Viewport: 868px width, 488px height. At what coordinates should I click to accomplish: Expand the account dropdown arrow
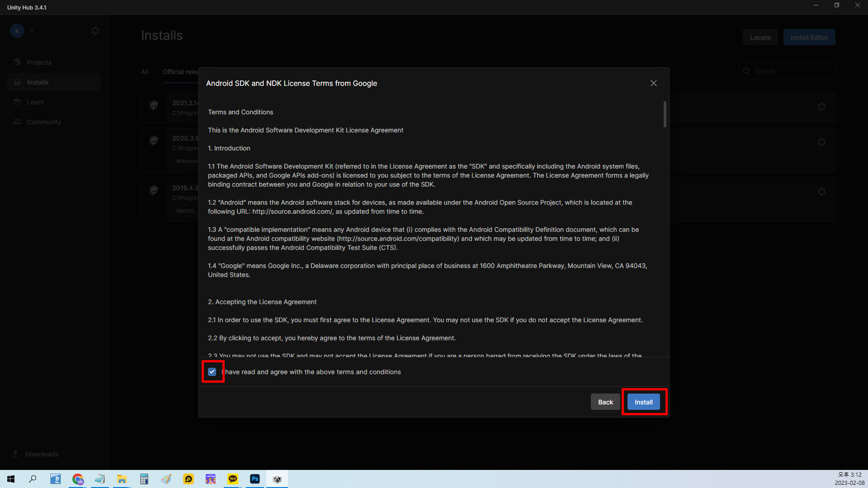coord(32,31)
